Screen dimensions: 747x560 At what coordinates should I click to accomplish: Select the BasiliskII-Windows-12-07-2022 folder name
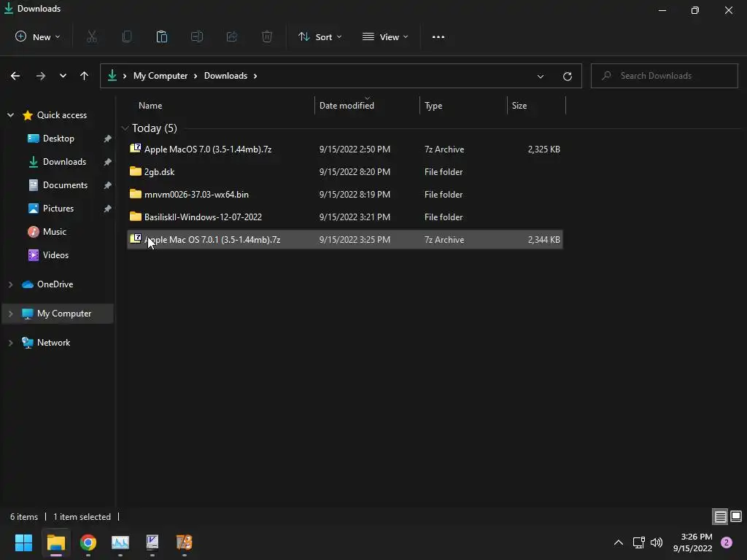(203, 217)
